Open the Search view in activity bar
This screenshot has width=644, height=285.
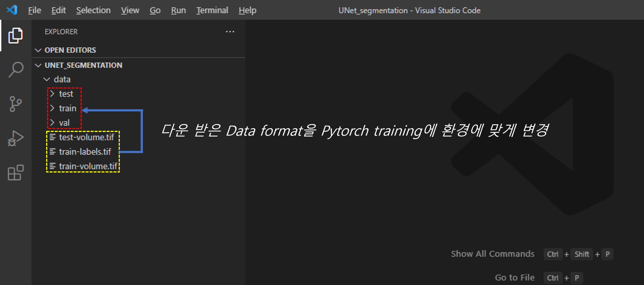pyautogui.click(x=15, y=70)
